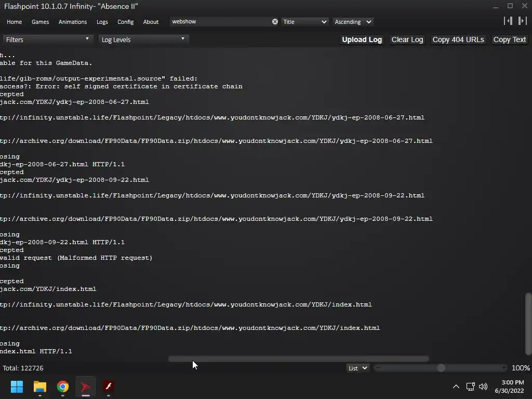Adjust the thumbnail zoom slider handle

(x=441, y=368)
